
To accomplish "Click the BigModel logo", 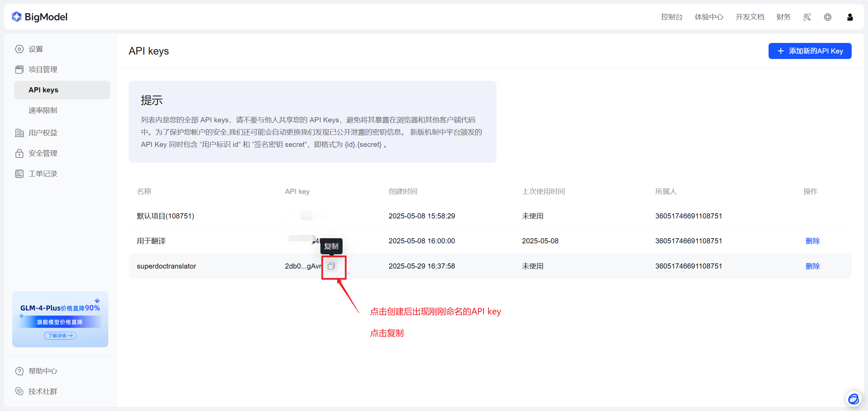I will click(40, 17).
